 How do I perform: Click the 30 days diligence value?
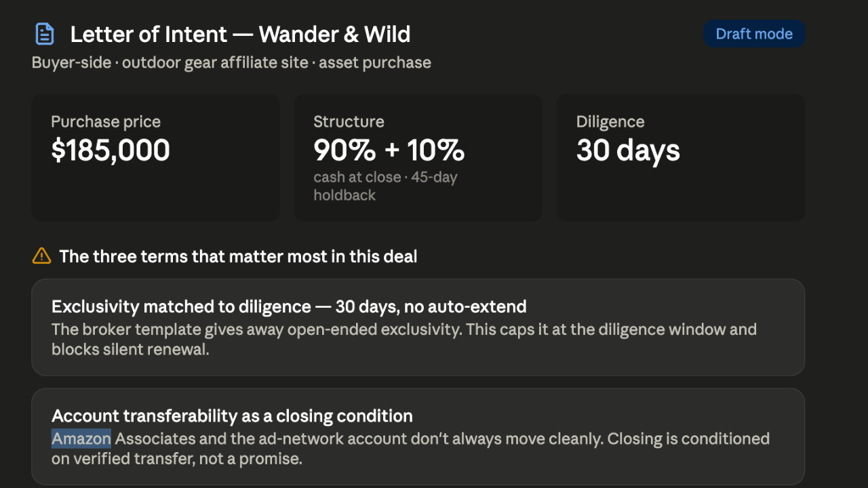pos(628,150)
